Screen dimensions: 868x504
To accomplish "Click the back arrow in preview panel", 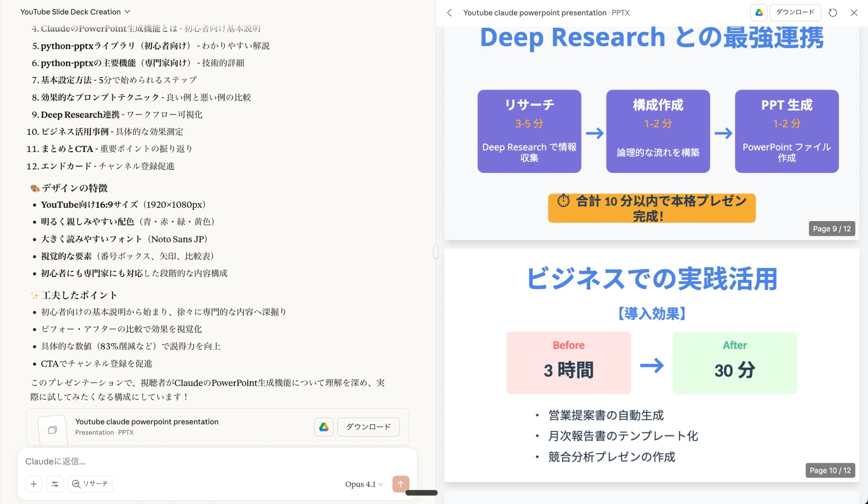I will [450, 13].
